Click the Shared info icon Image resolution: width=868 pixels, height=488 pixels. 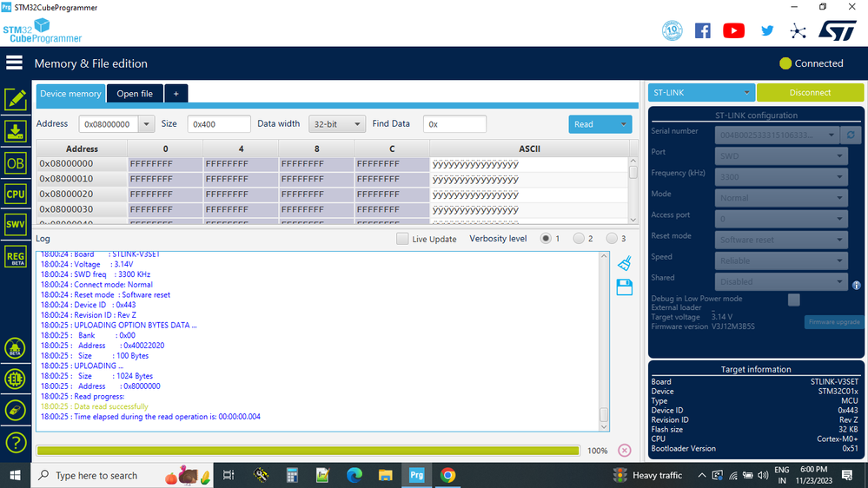(x=857, y=286)
